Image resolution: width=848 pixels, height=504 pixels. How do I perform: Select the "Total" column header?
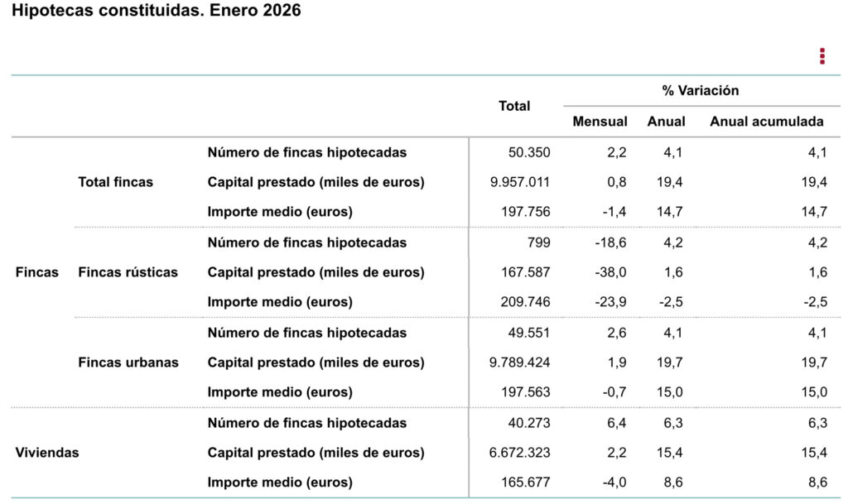[514, 106]
